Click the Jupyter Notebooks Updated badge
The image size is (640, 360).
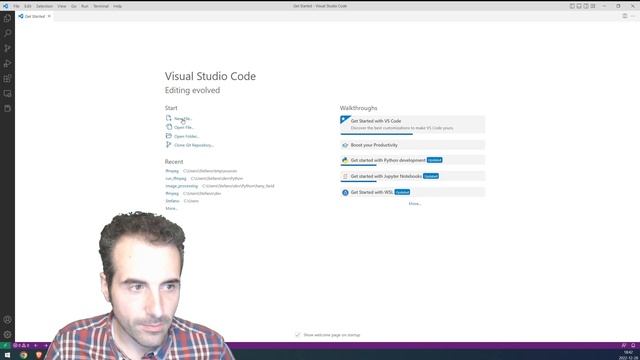click(x=431, y=176)
